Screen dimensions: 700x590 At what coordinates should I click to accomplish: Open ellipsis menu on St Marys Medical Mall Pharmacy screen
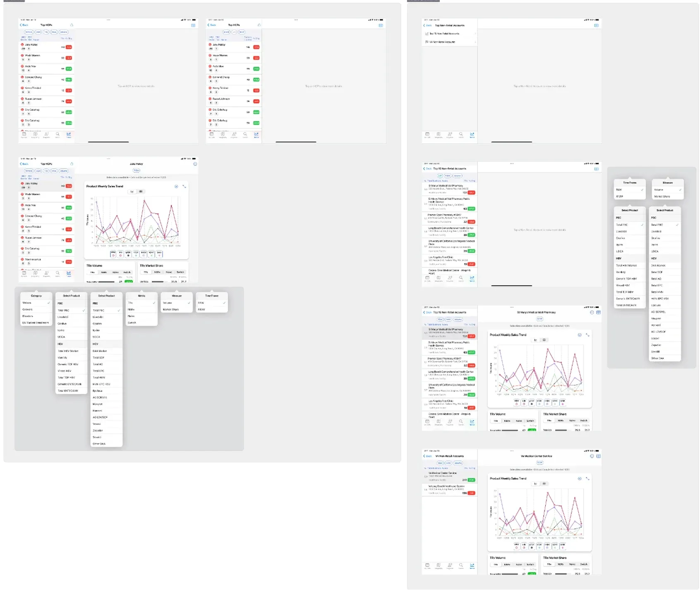point(592,312)
